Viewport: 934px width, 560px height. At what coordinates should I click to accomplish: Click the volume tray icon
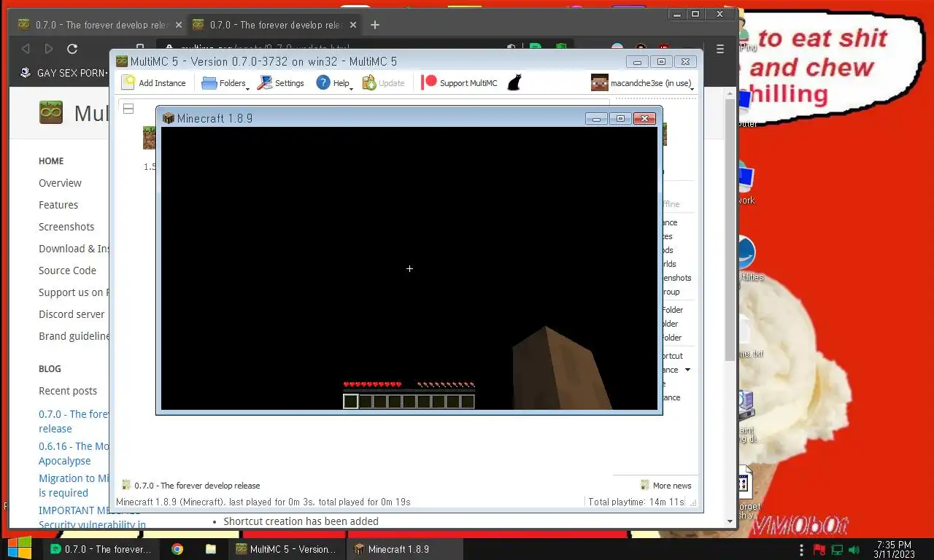[854, 549]
